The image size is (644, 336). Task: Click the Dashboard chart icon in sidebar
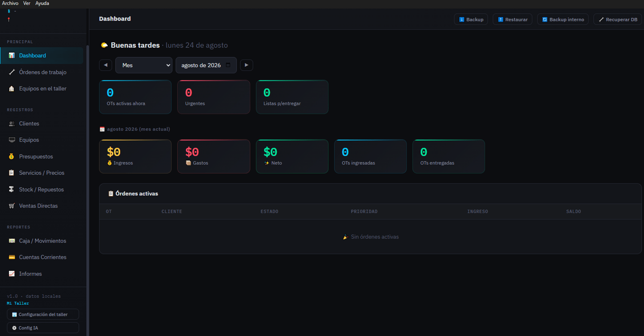tap(12, 55)
